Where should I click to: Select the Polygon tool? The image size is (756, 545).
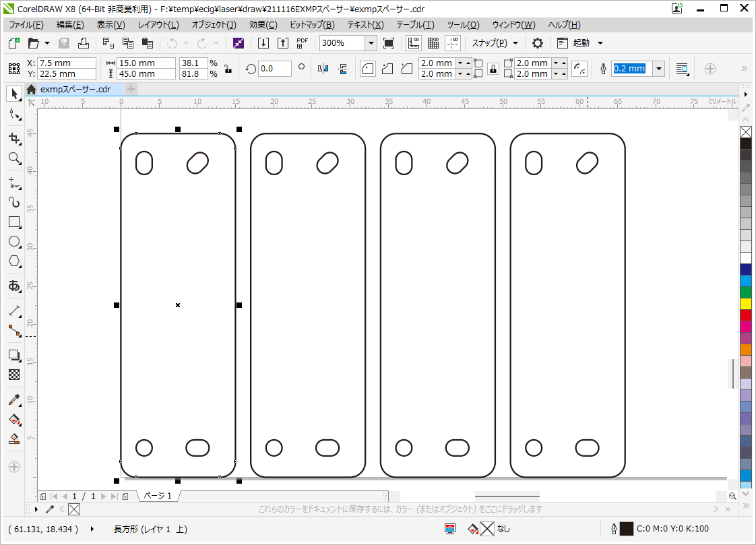(13, 261)
